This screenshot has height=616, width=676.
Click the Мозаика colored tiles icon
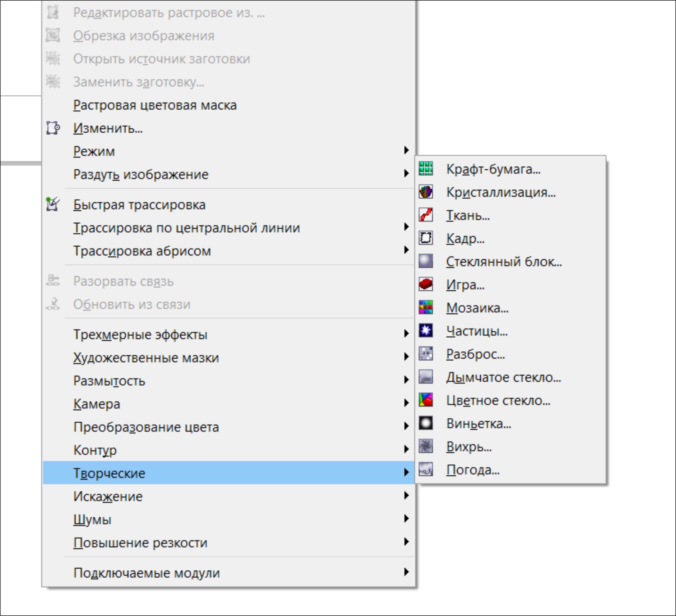coord(426,307)
